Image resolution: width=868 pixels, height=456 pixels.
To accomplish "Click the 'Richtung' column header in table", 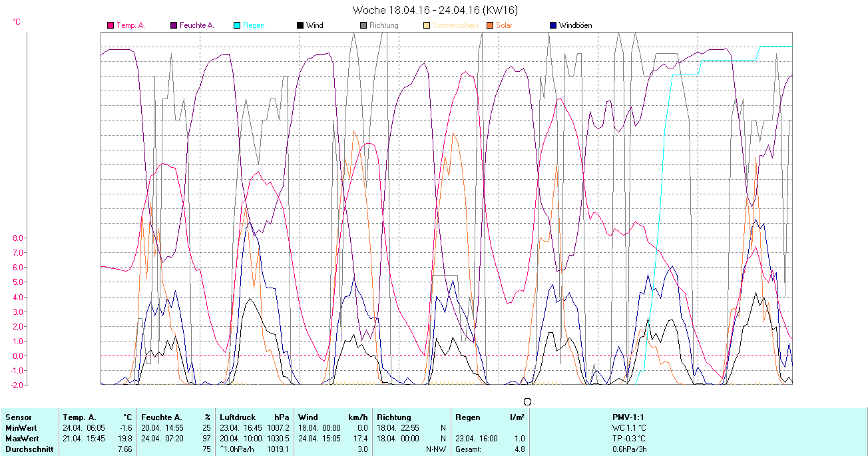I will coord(394,417).
